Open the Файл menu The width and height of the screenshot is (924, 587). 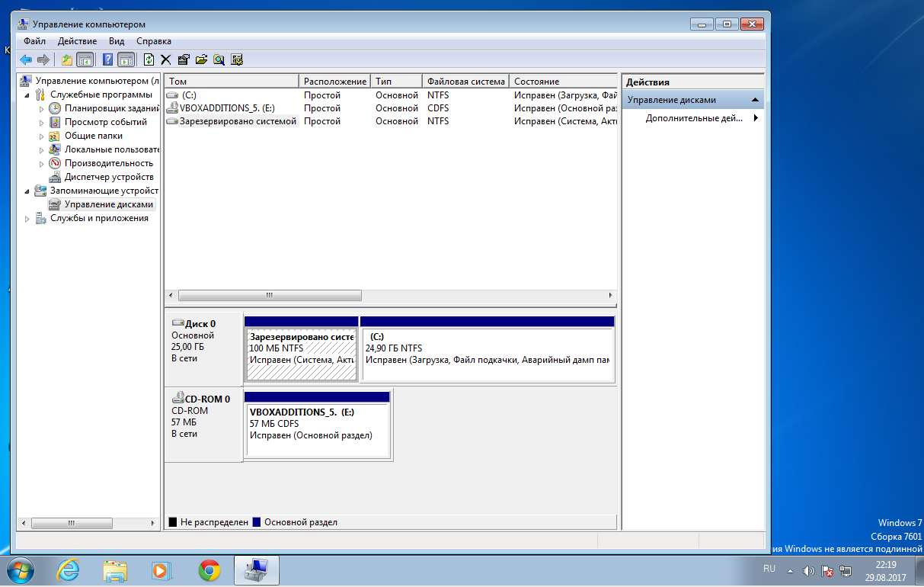(x=34, y=41)
